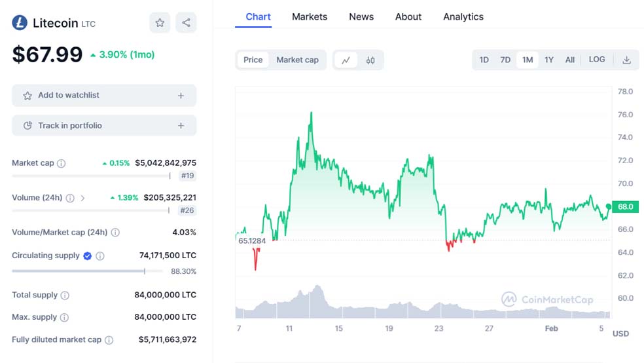Switch to line chart view icon
Image resolution: width=644 pixels, height=363 pixels.
point(346,60)
